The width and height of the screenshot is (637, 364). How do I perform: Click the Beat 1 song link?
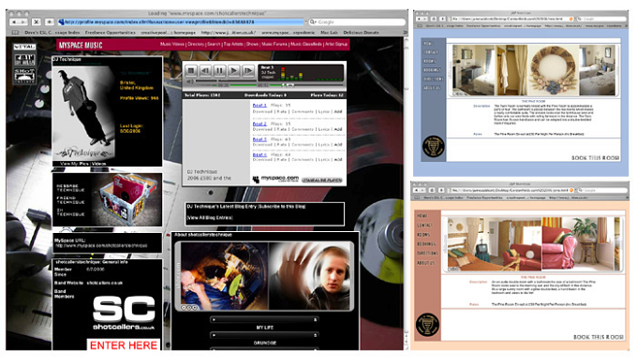pos(259,106)
